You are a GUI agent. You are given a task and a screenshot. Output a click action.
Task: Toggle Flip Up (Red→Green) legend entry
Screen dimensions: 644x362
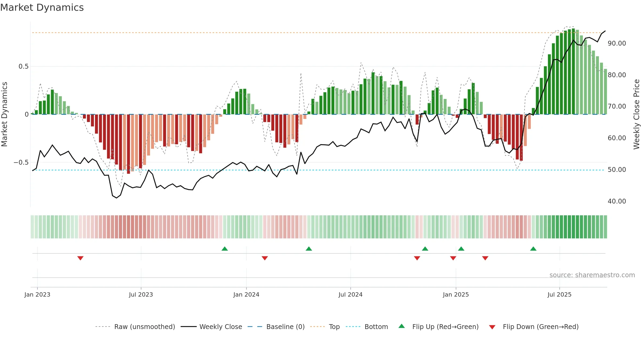click(x=438, y=327)
